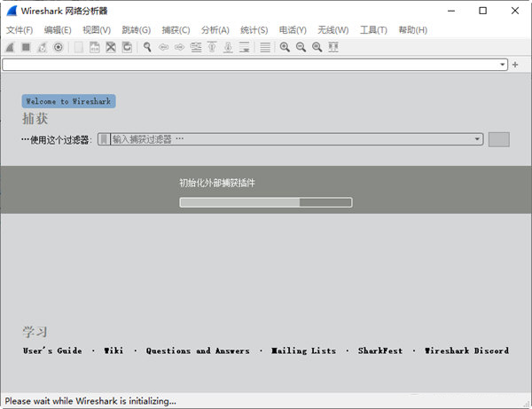Screen dimensions: 532x409
Task: Click the capture filter bookmark icon
Action: (104, 139)
